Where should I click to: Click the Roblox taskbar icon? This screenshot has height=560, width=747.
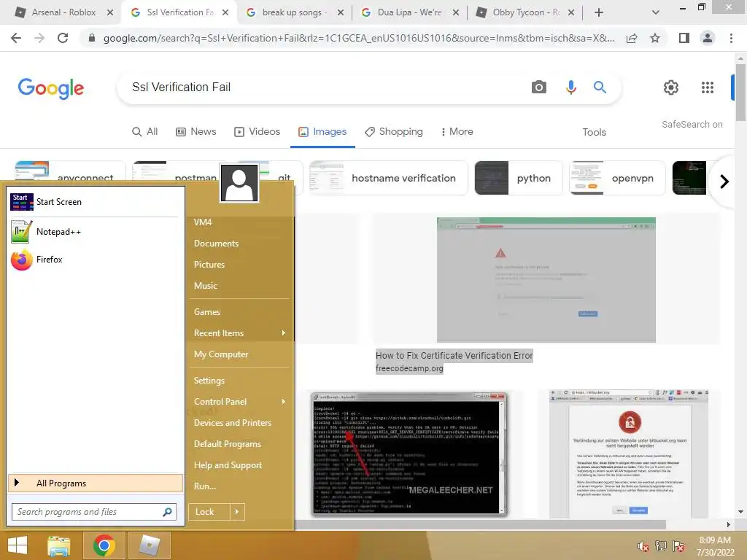(x=149, y=545)
